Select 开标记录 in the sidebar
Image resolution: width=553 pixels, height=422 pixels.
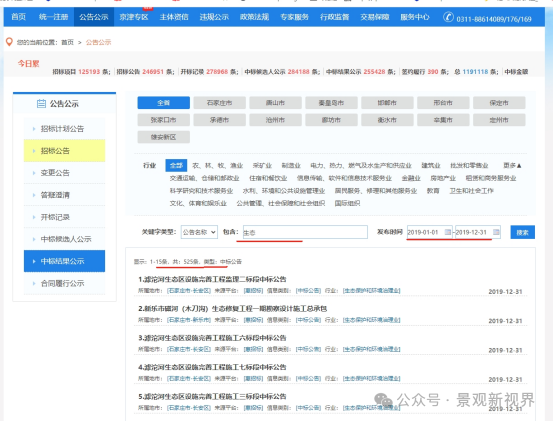(64, 217)
